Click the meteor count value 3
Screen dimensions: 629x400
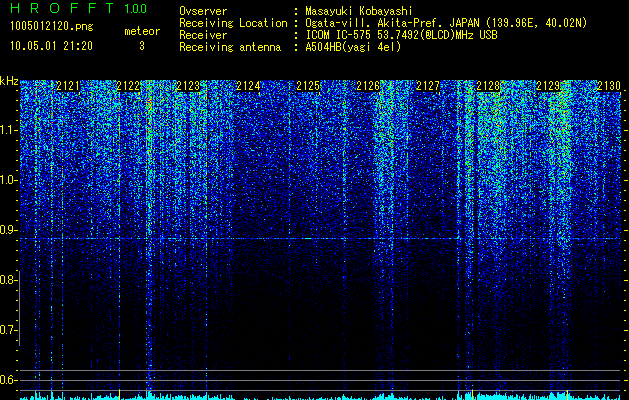[x=142, y=46]
